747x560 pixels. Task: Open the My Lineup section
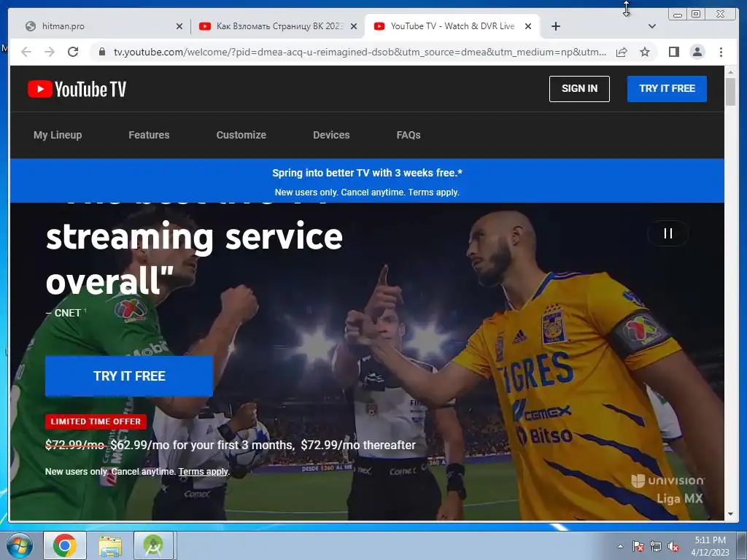click(58, 135)
